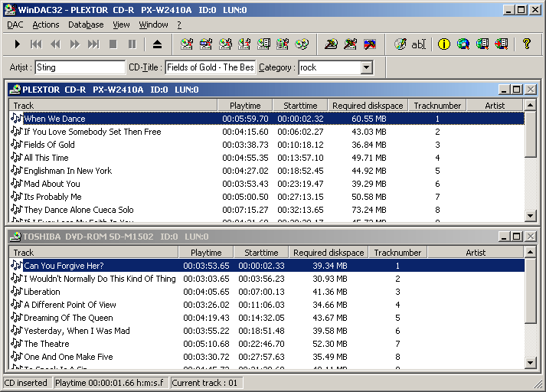The height and width of the screenshot is (392, 546).
Task: Click TOSHIBA Artist column header
Action: pyautogui.click(x=476, y=253)
